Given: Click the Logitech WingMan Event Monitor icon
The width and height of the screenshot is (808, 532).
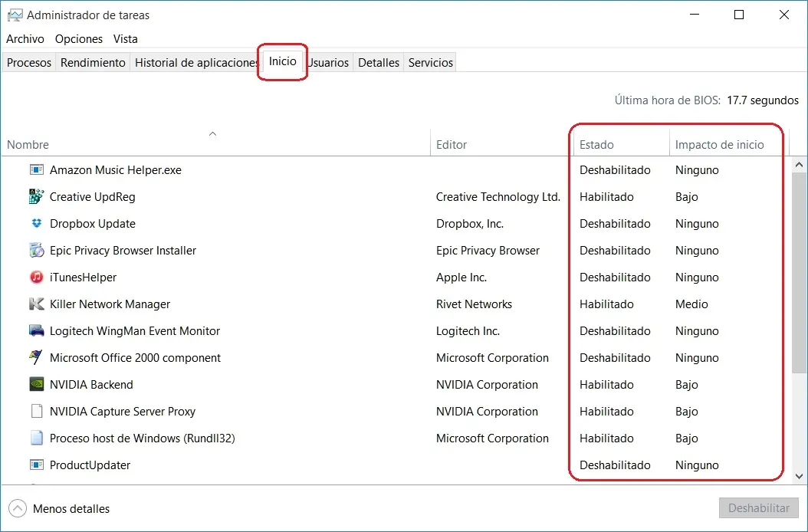Looking at the screenshot, I should [37, 330].
